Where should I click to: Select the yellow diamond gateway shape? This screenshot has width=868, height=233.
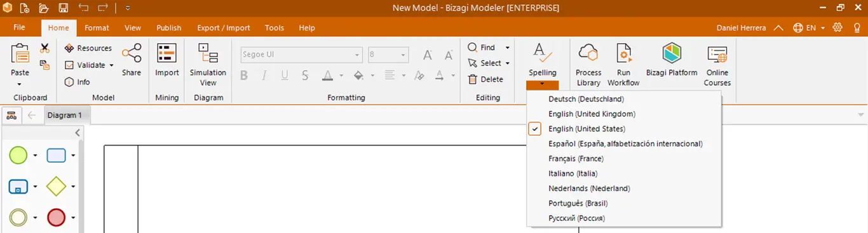(56, 187)
